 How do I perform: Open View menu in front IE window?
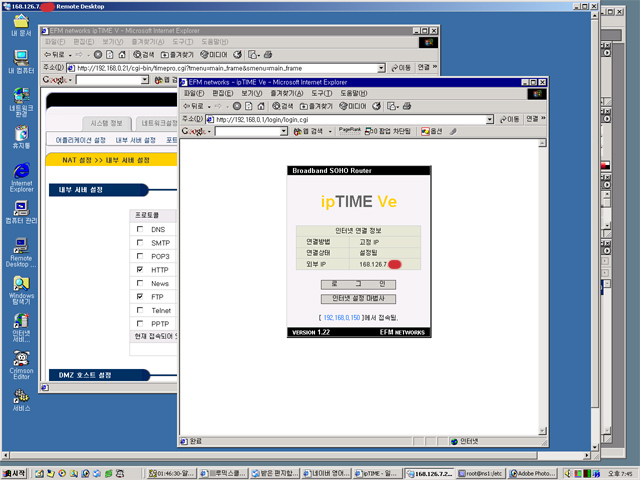[x=251, y=93]
